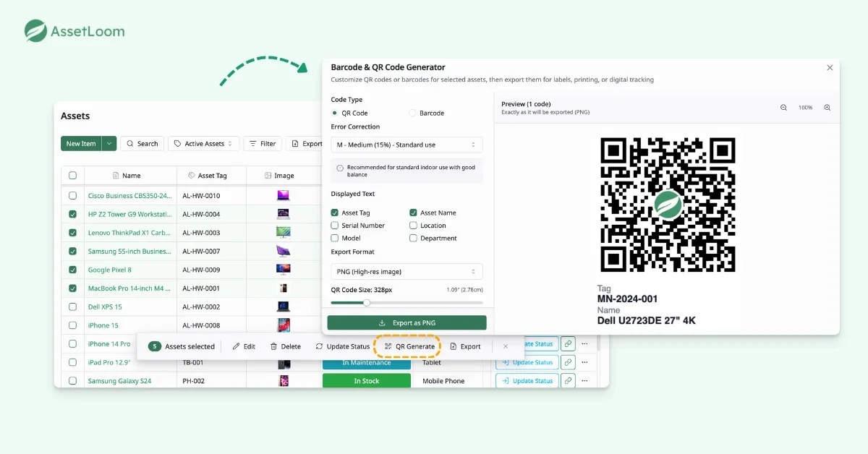
Task: Uncheck the Asset Tag displayed text checkbox
Action: coord(335,213)
